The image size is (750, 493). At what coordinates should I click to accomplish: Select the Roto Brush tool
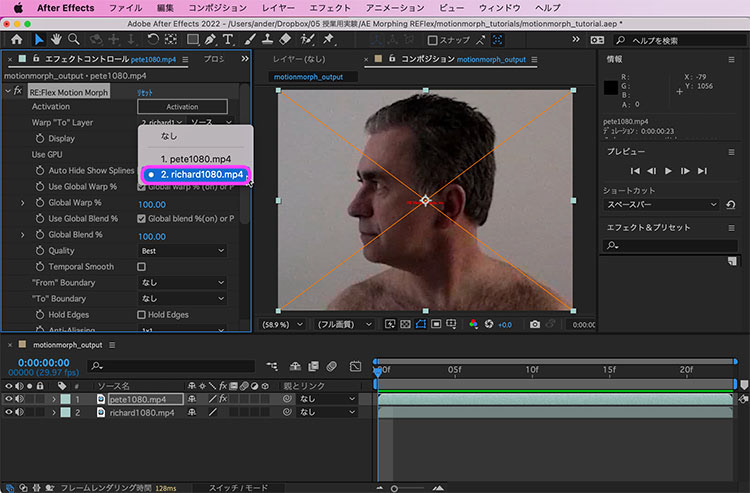pos(307,40)
